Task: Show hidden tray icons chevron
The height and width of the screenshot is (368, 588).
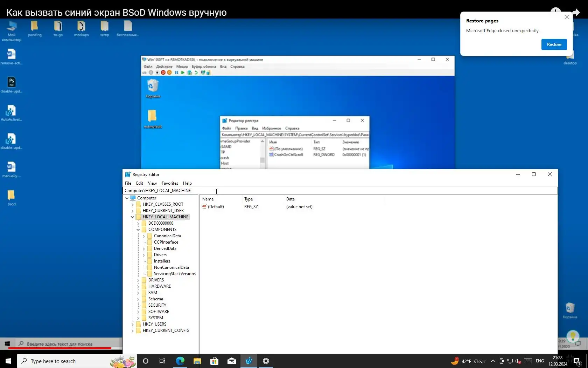Action: 493,361
